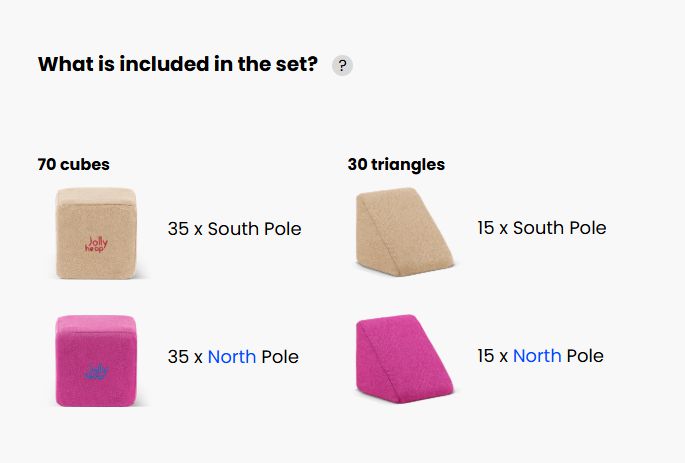Open the pink North Pole triangle image
The width and height of the screenshot is (685, 463).
coord(404,357)
